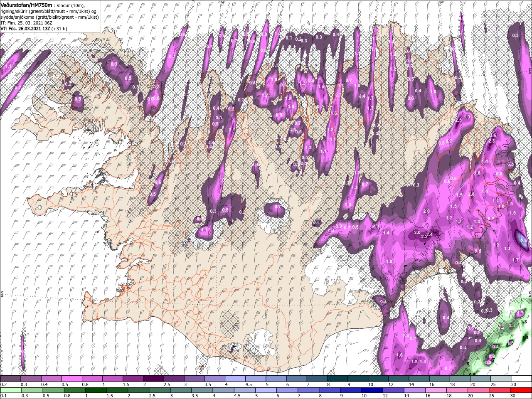Image resolution: width=532 pixels, height=399 pixels.
Task: Click the 'slydda/snjókoma' legend description line
Action: (49, 17)
